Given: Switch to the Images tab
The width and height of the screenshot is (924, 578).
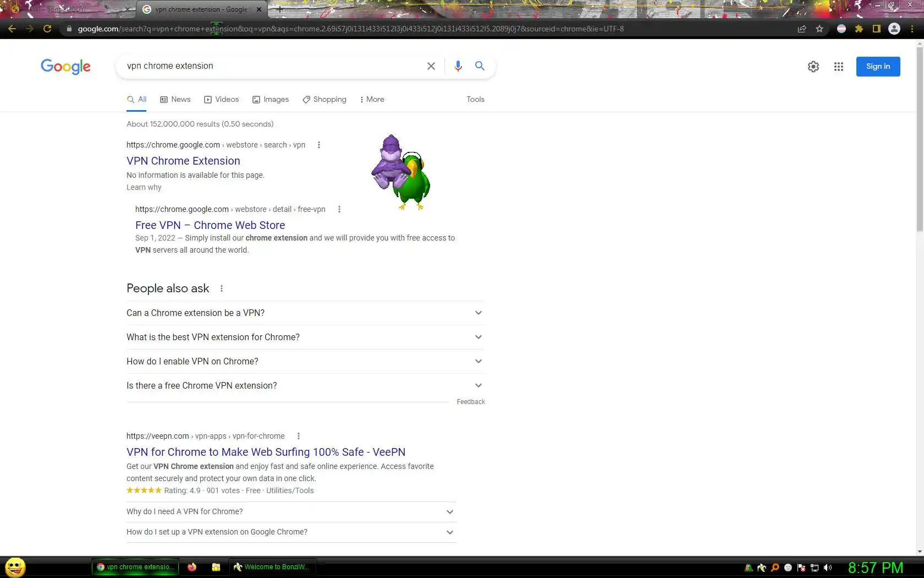Looking at the screenshot, I should click(271, 100).
